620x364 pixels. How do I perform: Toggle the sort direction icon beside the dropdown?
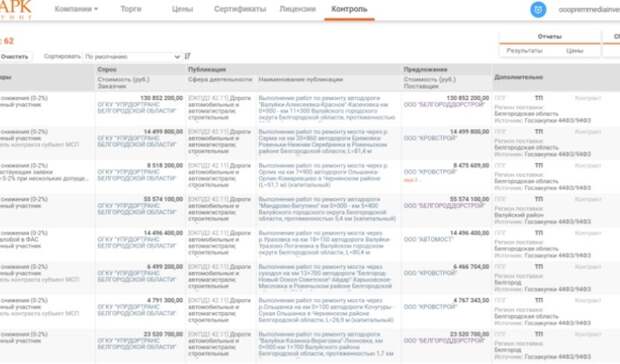(x=187, y=56)
